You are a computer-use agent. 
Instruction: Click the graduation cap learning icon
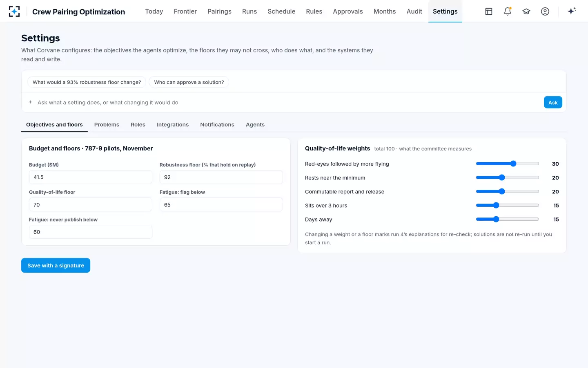[x=526, y=11]
